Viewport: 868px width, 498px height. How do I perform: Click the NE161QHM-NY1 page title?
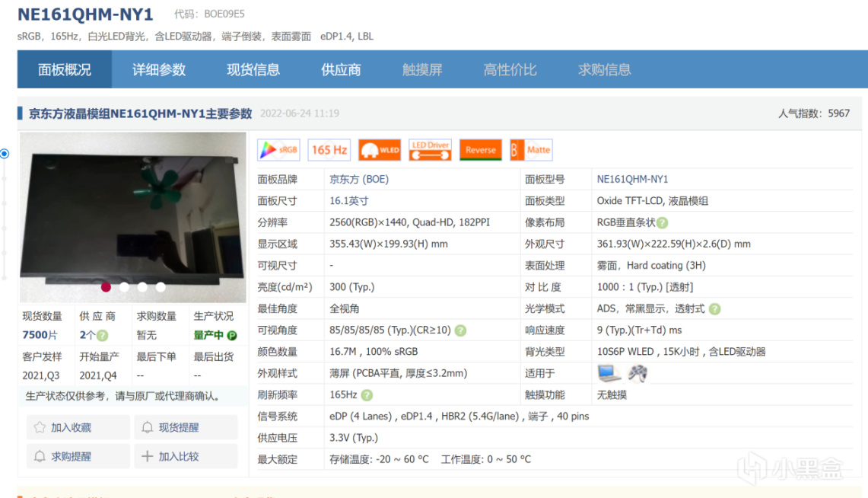(x=85, y=14)
